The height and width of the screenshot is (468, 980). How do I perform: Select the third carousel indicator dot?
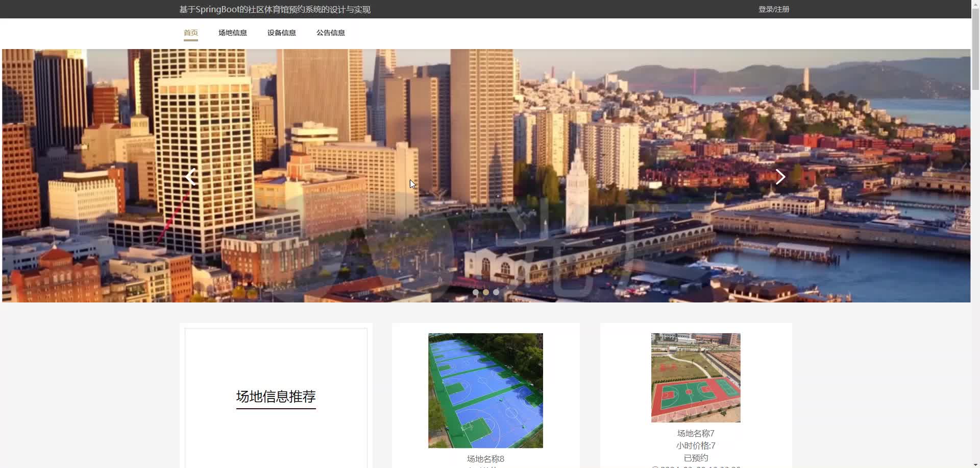point(496,292)
